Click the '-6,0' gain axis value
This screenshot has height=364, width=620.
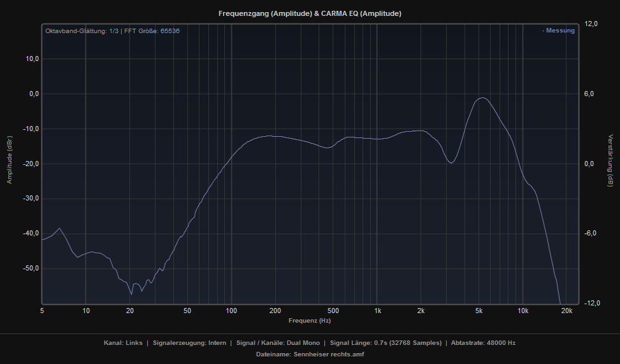tap(590, 234)
